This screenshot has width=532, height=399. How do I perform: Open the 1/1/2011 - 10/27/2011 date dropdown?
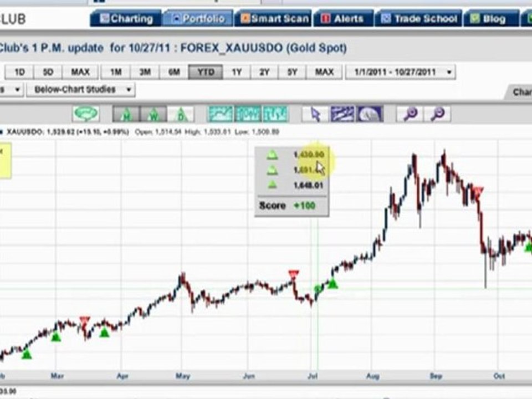(x=400, y=72)
